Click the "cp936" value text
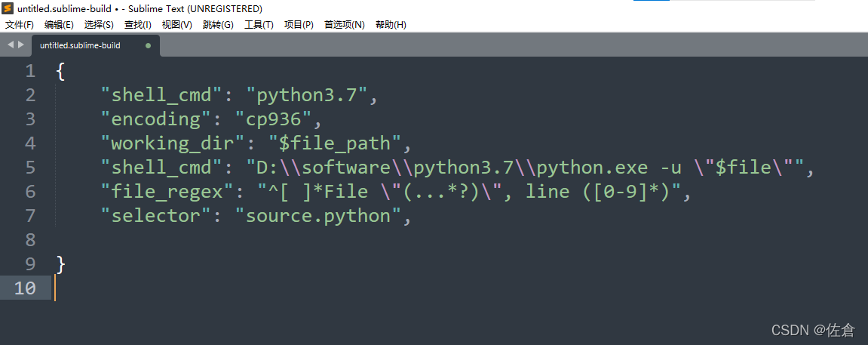Viewport: 868px width, 345px height. pos(274,119)
